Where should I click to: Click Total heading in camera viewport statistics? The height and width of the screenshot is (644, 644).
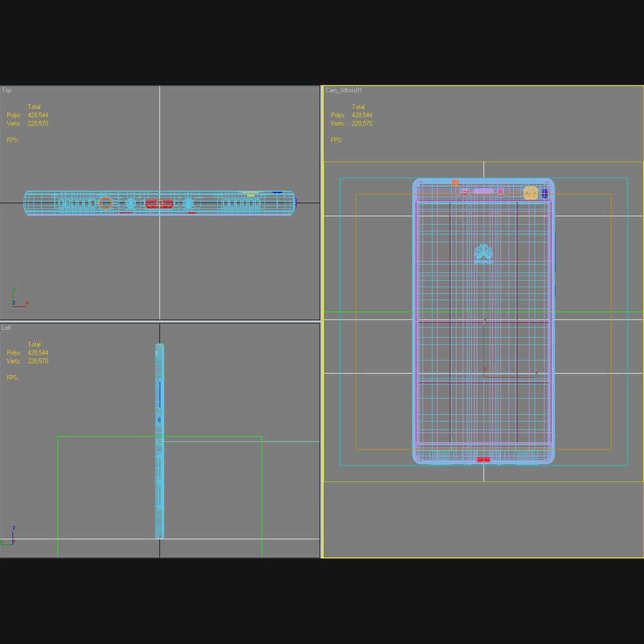pos(358,107)
